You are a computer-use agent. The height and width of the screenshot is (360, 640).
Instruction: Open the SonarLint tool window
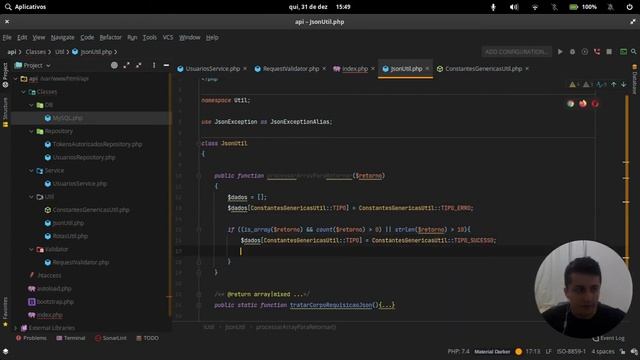click(x=111, y=338)
